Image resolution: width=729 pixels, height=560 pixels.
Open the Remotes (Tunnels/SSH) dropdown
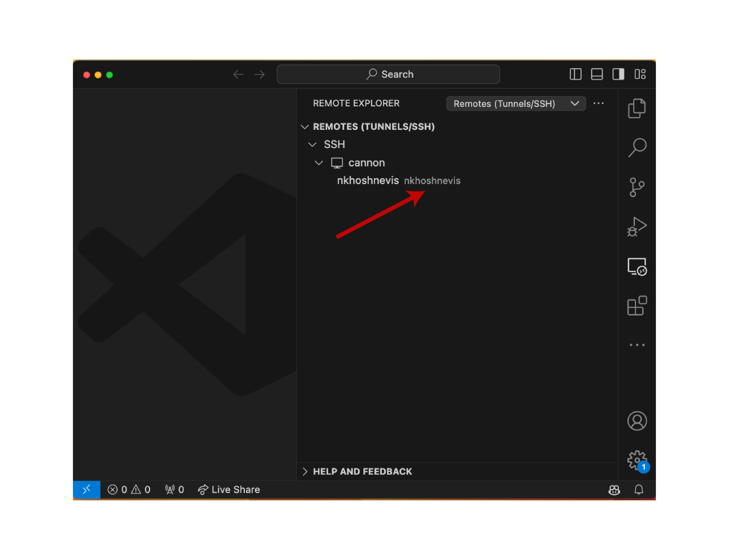click(x=516, y=104)
